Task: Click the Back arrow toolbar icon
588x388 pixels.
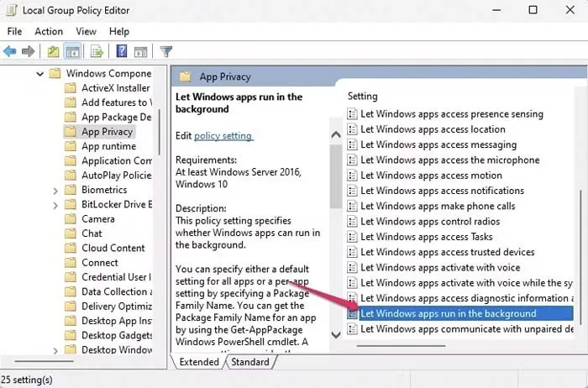Action: (x=11, y=51)
